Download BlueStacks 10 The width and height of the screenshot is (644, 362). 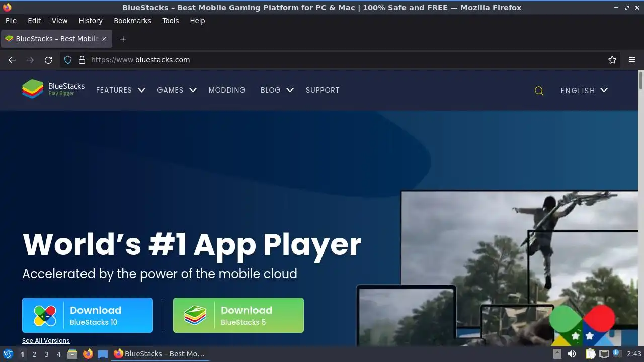88,315
